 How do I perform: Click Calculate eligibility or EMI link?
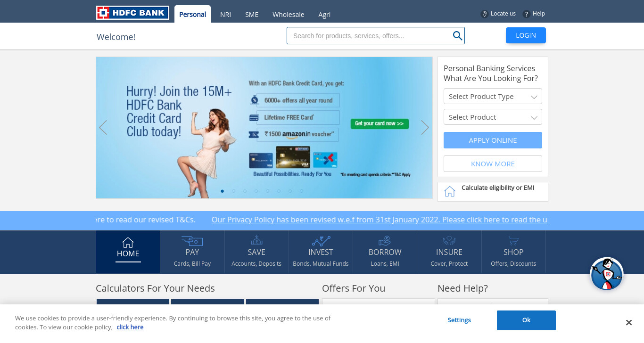(x=498, y=188)
